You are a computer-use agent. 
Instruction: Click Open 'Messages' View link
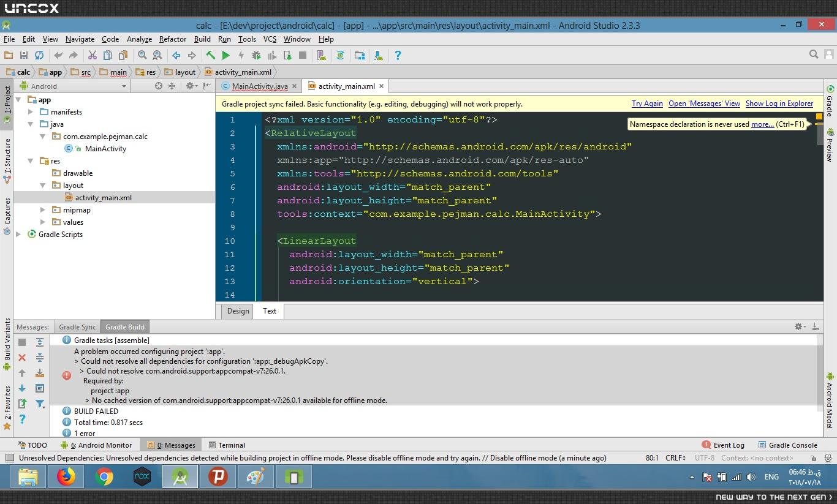(704, 103)
